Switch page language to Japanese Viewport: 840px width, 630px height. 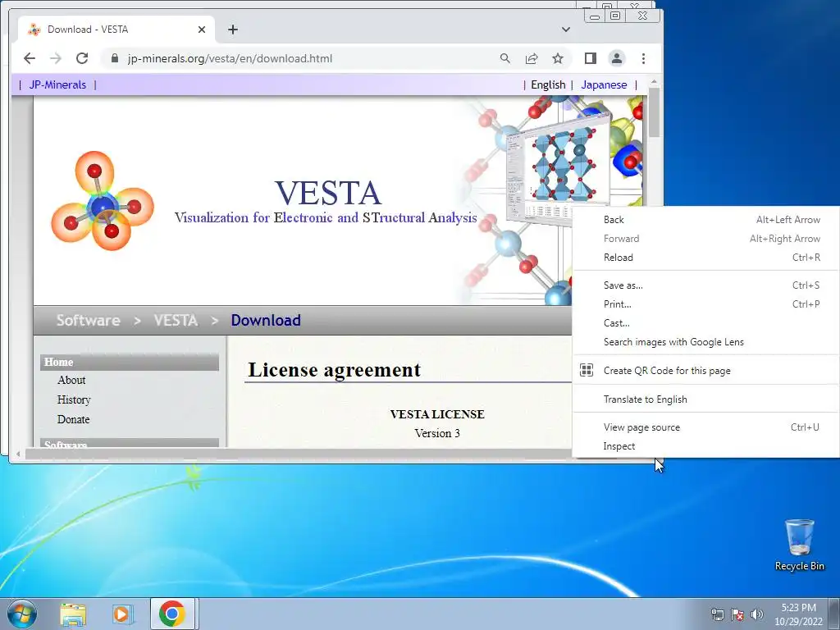click(604, 84)
